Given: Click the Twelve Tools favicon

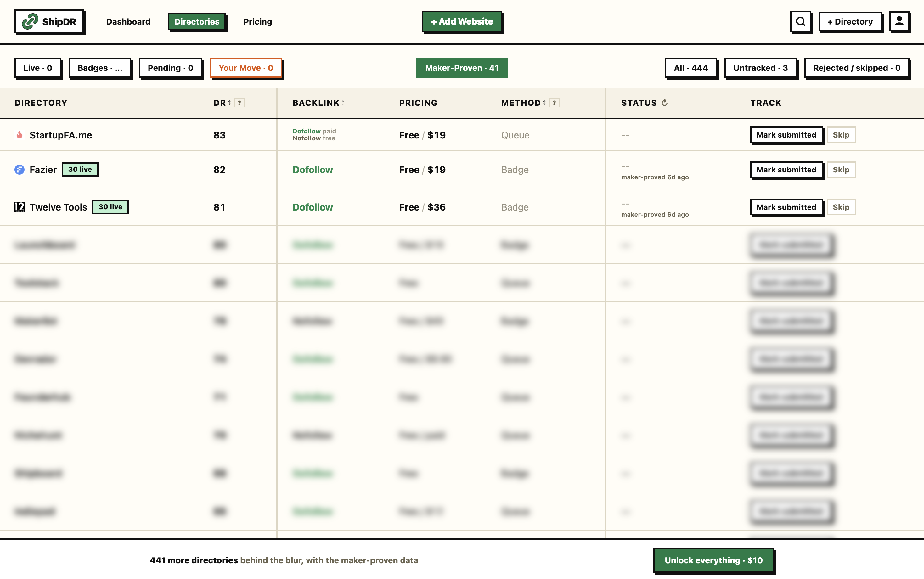Looking at the screenshot, I should [x=20, y=207].
